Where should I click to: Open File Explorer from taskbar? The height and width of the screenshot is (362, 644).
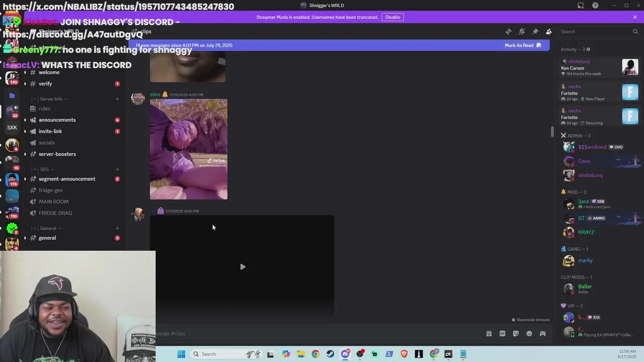pos(300,354)
